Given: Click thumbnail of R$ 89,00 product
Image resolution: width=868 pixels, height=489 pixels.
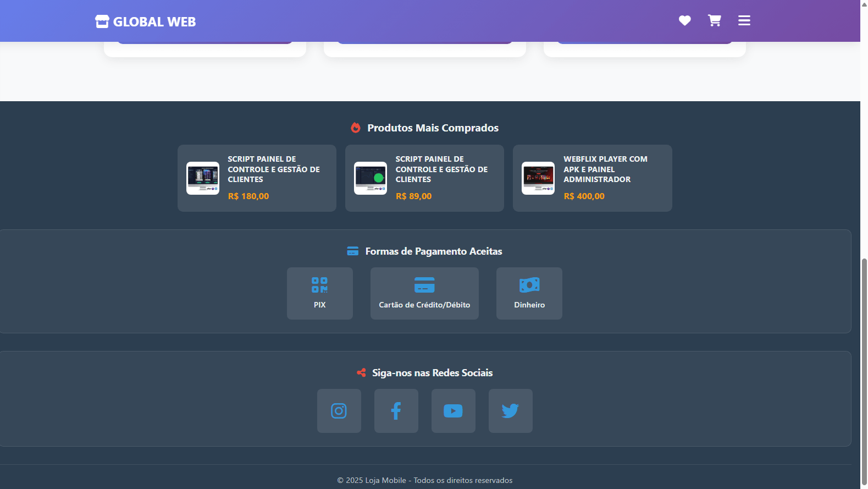Looking at the screenshot, I should click(371, 178).
